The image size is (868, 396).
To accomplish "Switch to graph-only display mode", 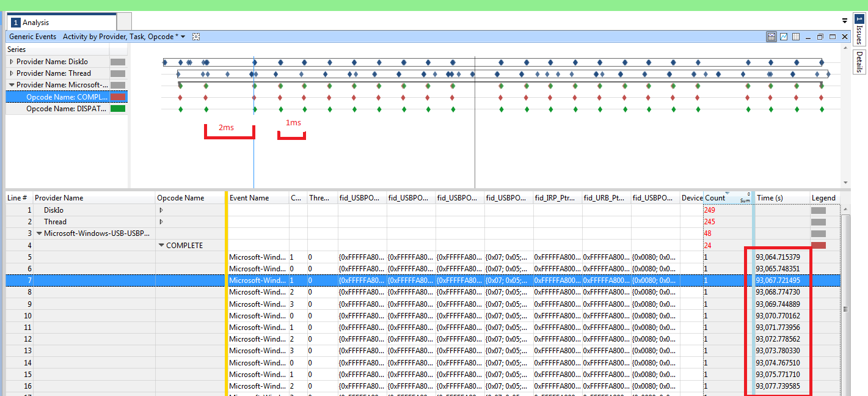I will (x=784, y=37).
